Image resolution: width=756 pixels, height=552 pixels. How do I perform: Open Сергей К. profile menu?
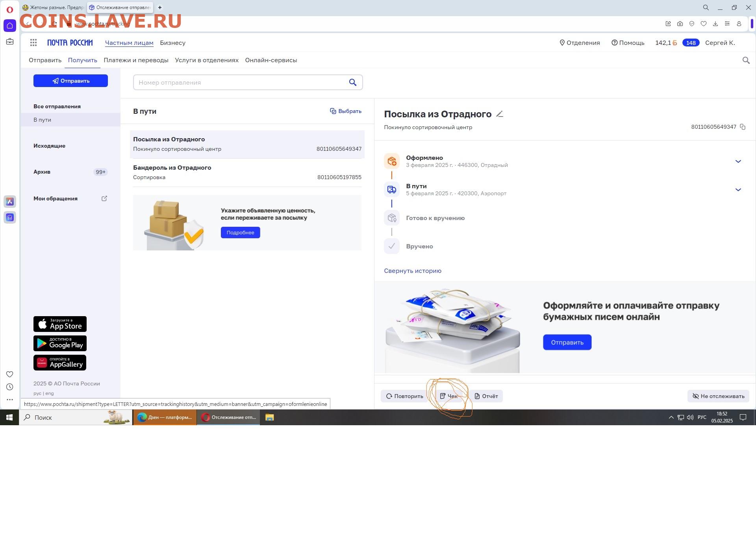(x=720, y=43)
